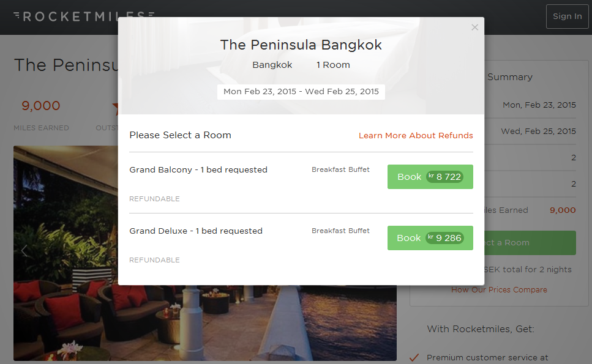
Task: Book the Grand Deluxe room
Action: coord(430,238)
